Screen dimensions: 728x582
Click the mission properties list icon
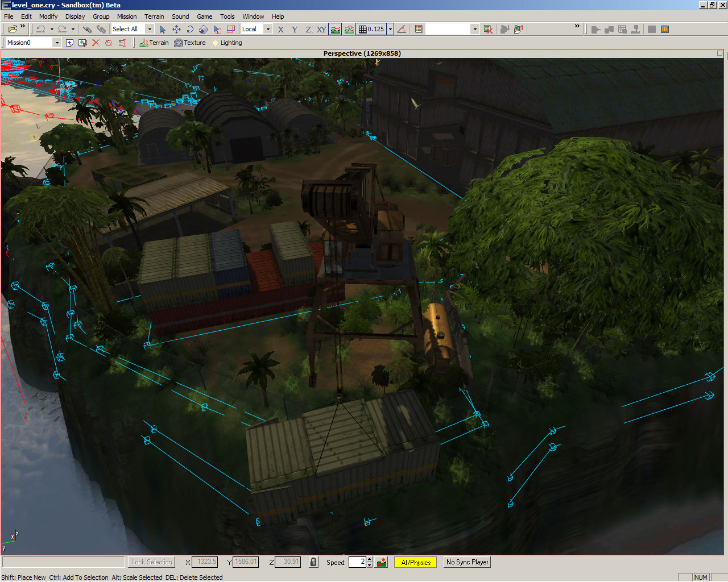(x=122, y=43)
